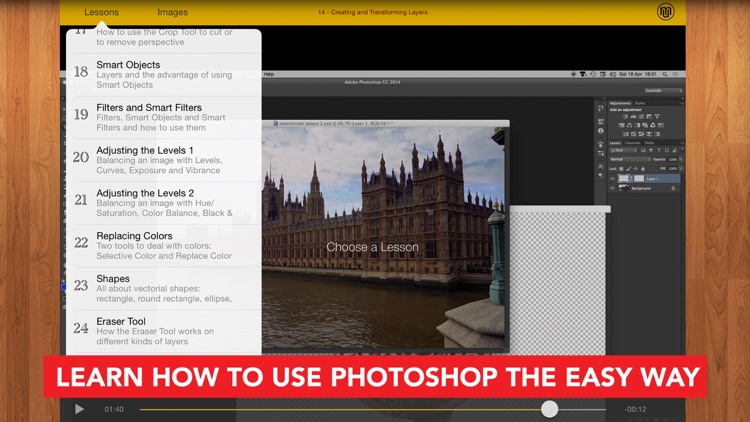Add a Vibrance adjustment
Screen dimensions: 750x422
[x=657, y=117]
